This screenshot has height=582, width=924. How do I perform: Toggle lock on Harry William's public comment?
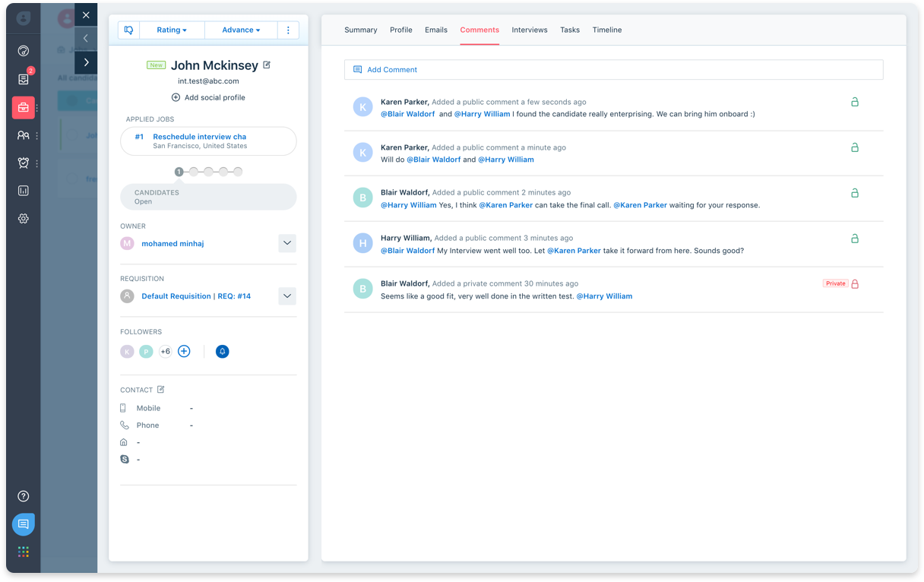tap(855, 239)
